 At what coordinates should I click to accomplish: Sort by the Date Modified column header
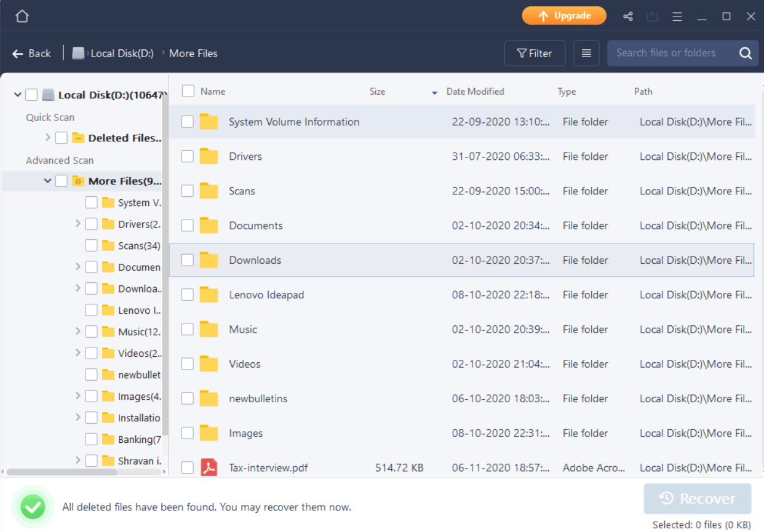click(x=475, y=91)
